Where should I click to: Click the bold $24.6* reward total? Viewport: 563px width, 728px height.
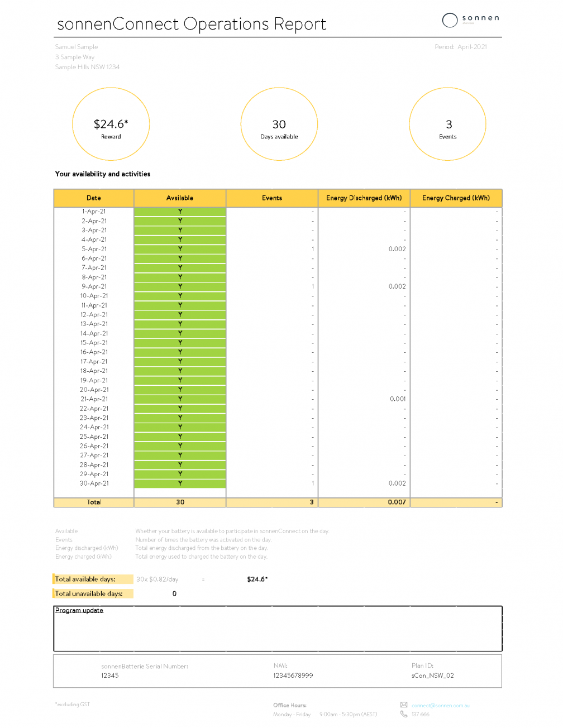point(257,579)
